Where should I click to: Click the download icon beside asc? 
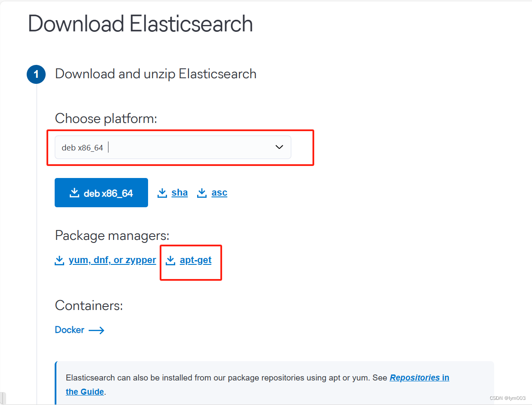[x=202, y=193]
